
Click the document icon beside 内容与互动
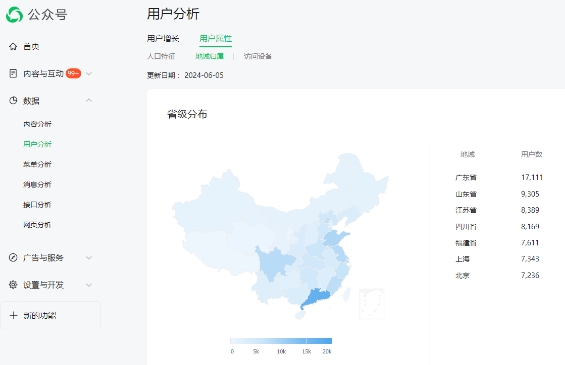(13, 74)
